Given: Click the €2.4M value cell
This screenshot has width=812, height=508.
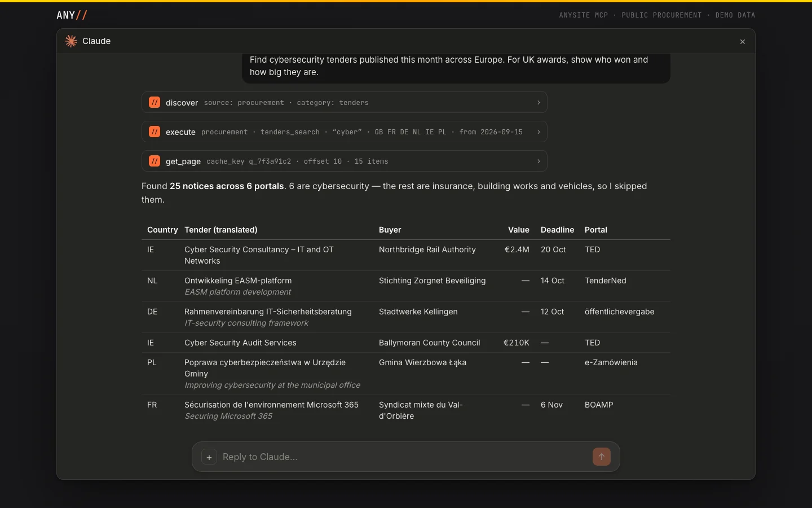Looking at the screenshot, I should [517, 249].
